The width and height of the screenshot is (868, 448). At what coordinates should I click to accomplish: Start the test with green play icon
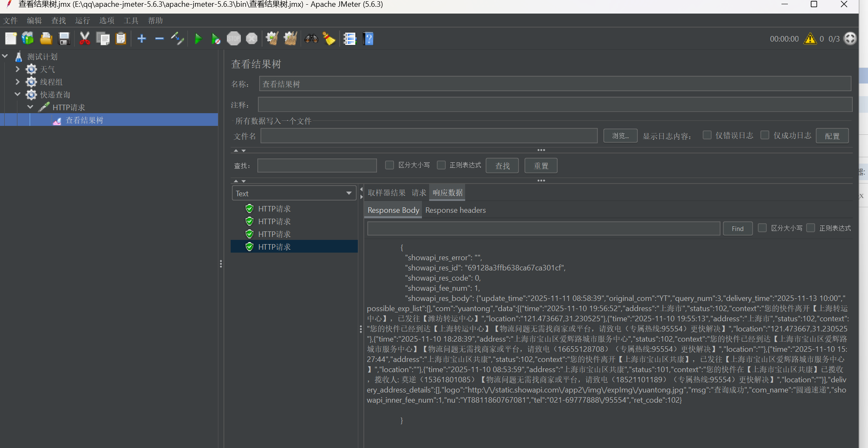click(198, 39)
